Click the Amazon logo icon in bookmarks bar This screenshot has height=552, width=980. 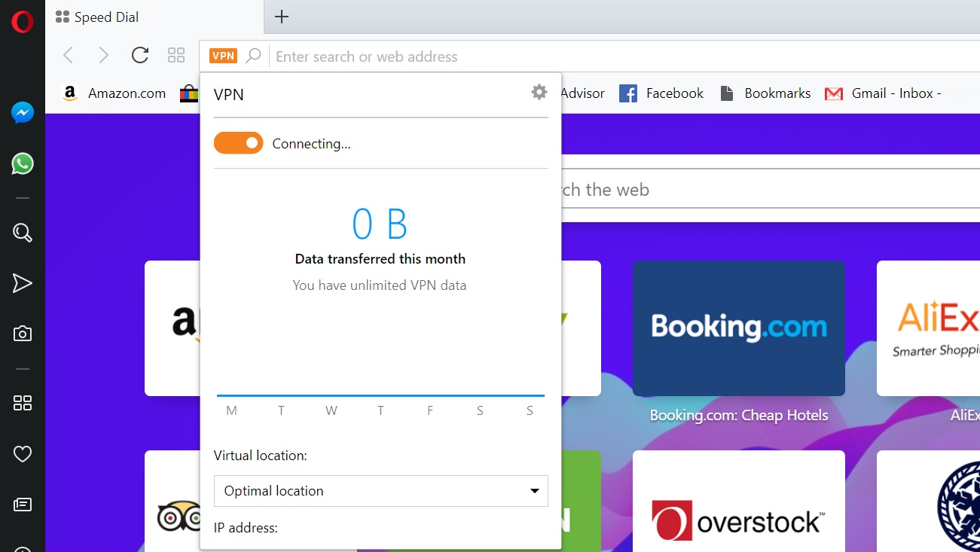[x=70, y=93]
